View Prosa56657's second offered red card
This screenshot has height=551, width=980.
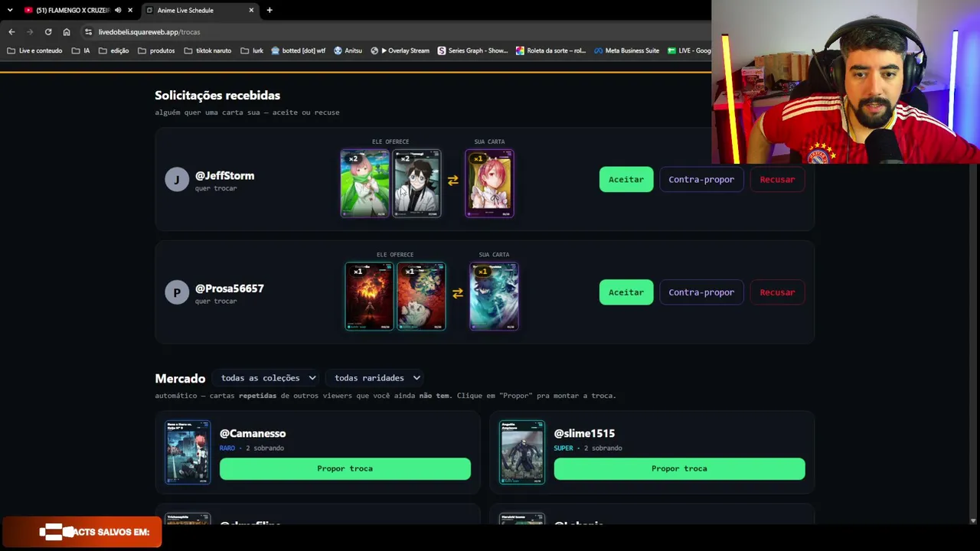(x=421, y=296)
